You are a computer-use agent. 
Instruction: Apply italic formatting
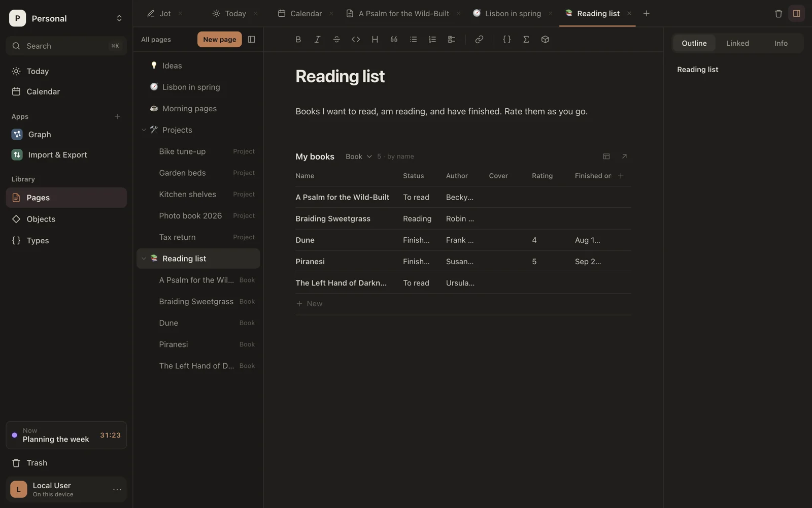click(317, 40)
